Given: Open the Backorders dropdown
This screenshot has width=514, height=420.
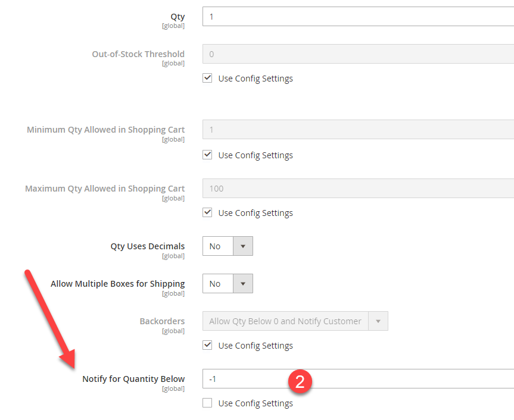Looking at the screenshot, I should pyautogui.click(x=295, y=321).
